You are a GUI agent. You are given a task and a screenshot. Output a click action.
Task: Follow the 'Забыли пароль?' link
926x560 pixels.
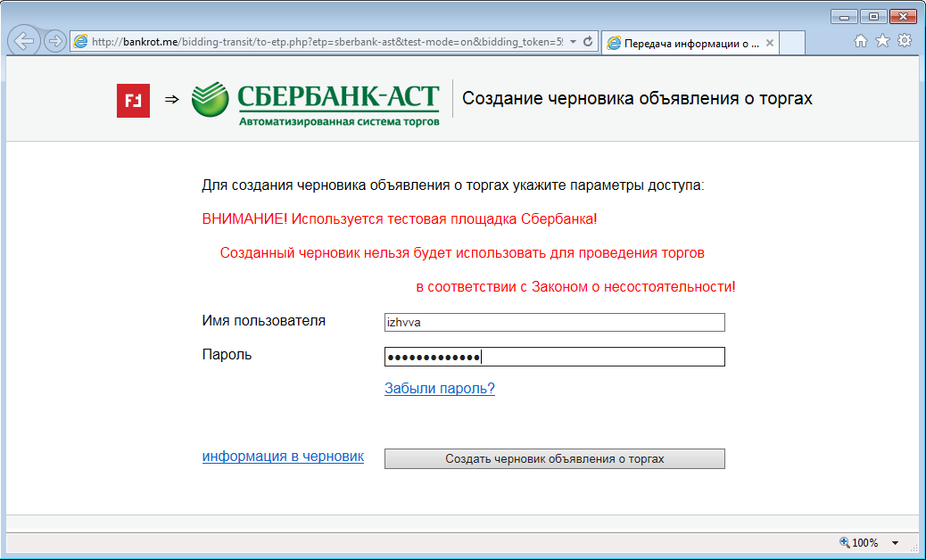coord(439,389)
